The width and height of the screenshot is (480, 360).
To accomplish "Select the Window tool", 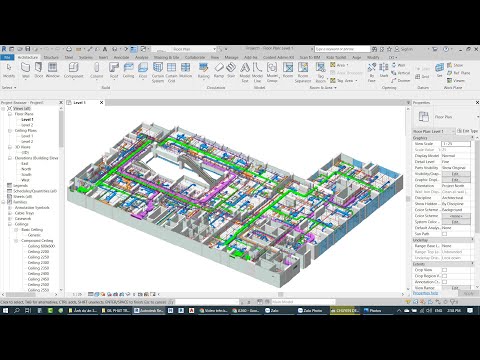I will (53, 71).
